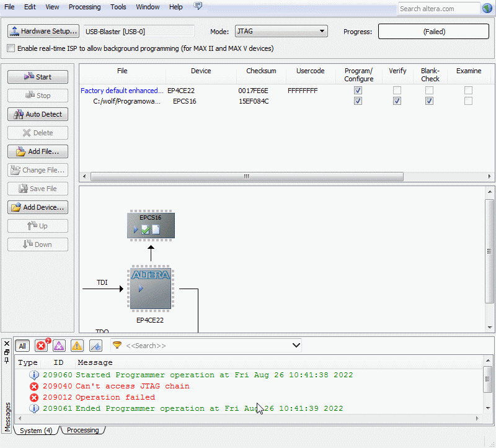The height and width of the screenshot is (448, 496).
Task: Enable real-time ISP background programming checkbox
Action: (11, 48)
